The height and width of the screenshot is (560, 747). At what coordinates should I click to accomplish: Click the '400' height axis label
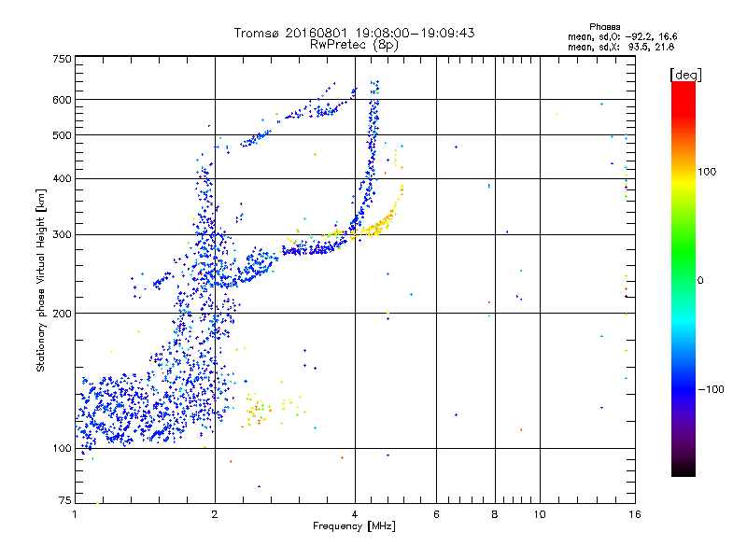62,178
